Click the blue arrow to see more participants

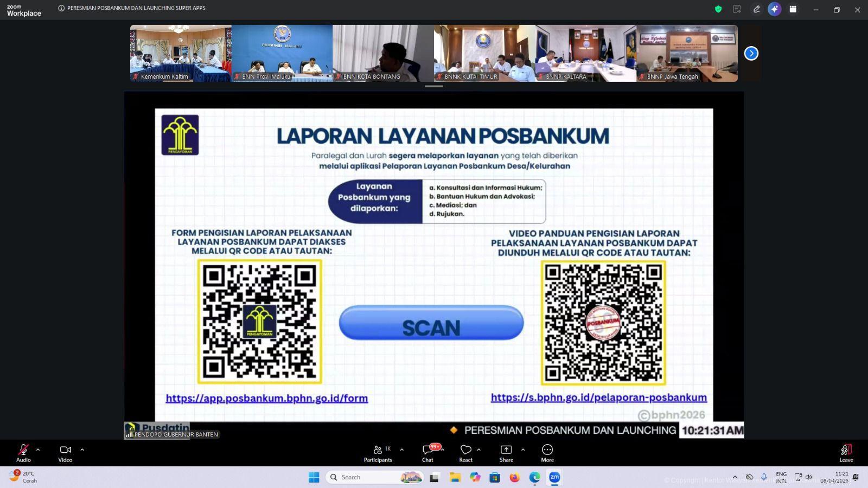point(751,53)
